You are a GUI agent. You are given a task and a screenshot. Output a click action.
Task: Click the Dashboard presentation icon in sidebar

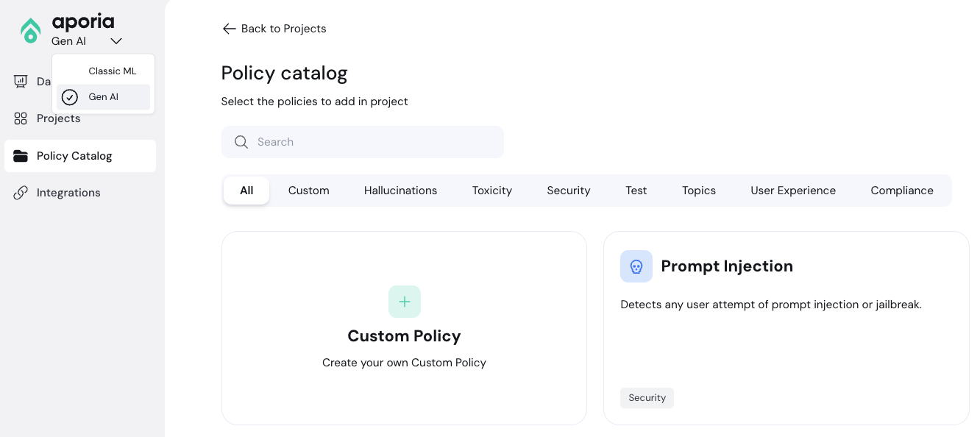[21, 82]
